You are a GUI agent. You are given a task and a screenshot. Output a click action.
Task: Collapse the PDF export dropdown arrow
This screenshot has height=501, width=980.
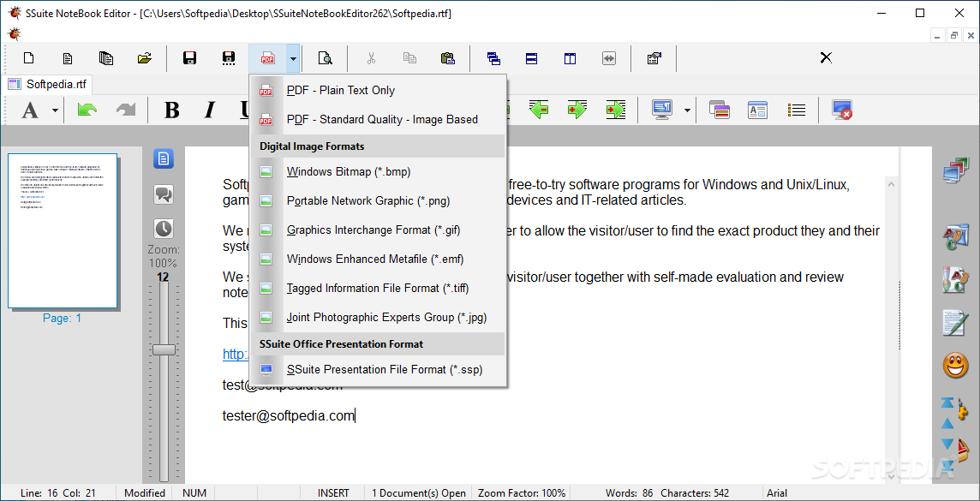[293, 59]
